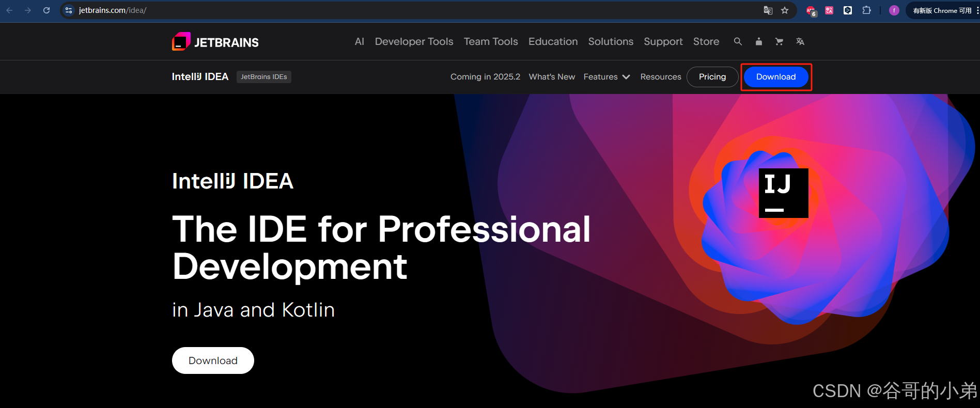Click the "The IDE for Professional Development" headline

pos(381,248)
